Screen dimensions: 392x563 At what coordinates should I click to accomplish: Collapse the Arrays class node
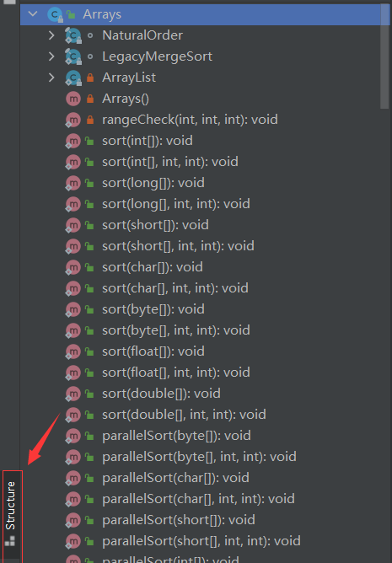[33, 14]
